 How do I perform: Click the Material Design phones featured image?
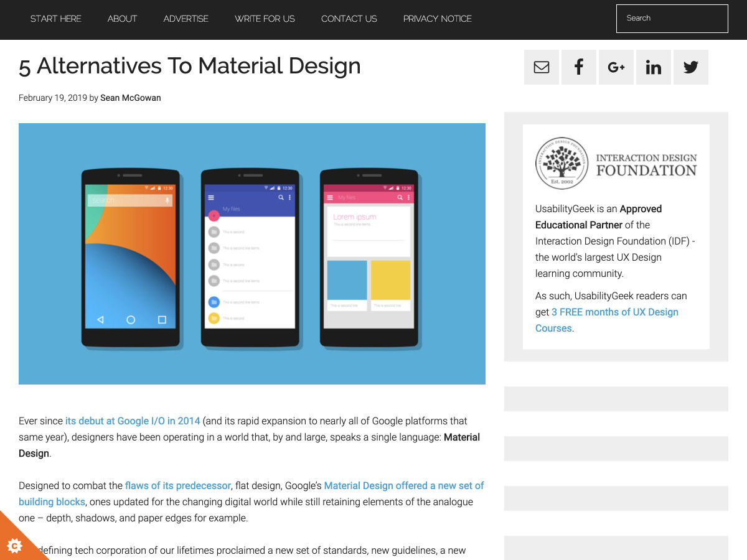252,254
